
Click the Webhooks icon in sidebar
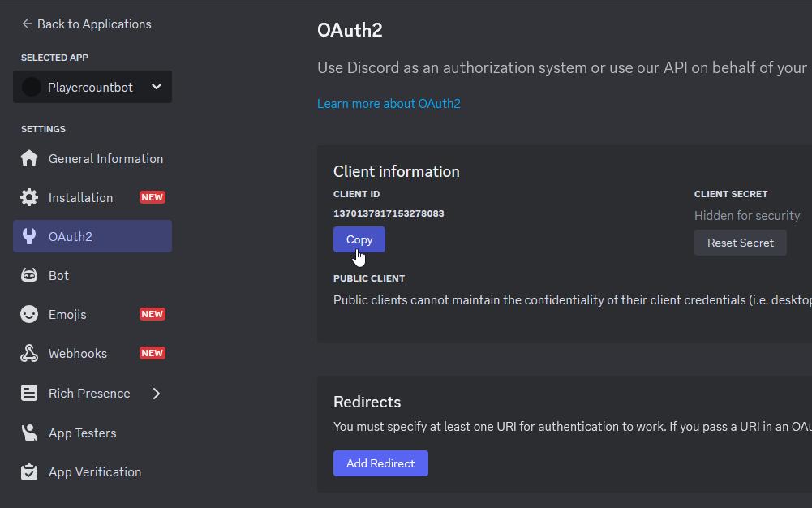click(x=29, y=354)
